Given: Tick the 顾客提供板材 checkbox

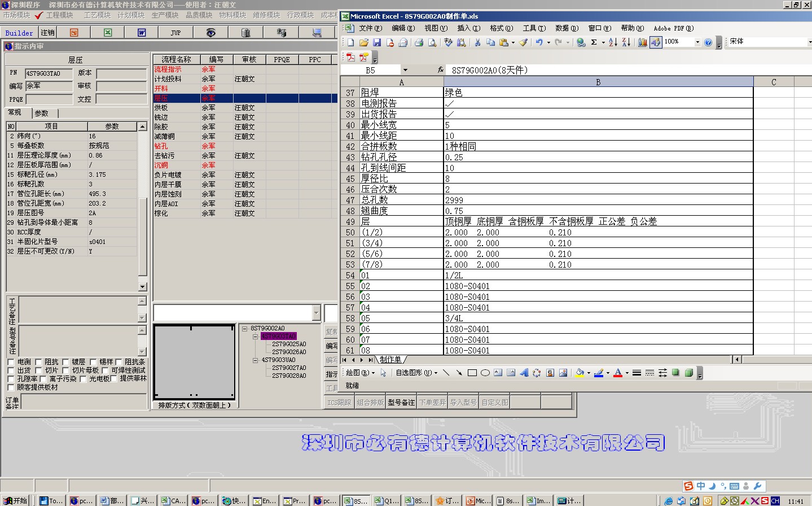Looking at the screenshot, I should [x=11, y=387].
